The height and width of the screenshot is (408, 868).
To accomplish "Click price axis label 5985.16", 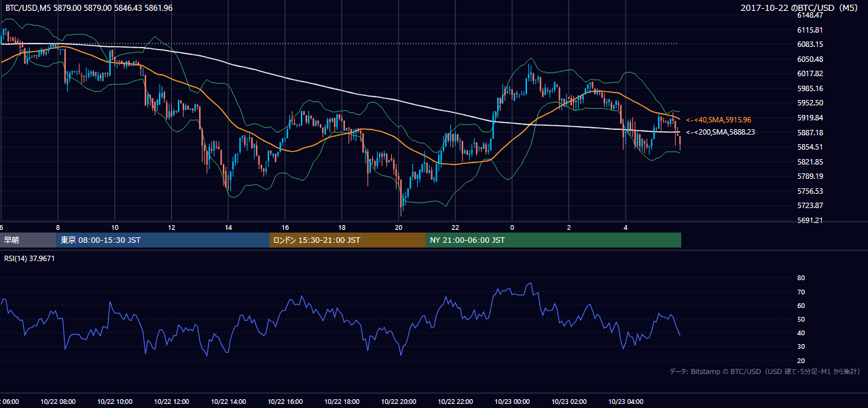I will 810,88.
